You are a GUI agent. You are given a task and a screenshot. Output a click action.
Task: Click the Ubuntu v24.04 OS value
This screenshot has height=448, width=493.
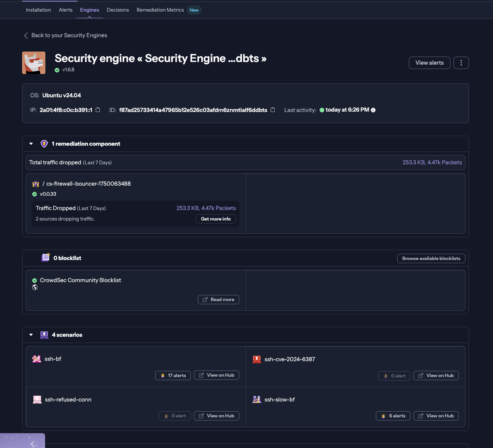coord(62,95)
